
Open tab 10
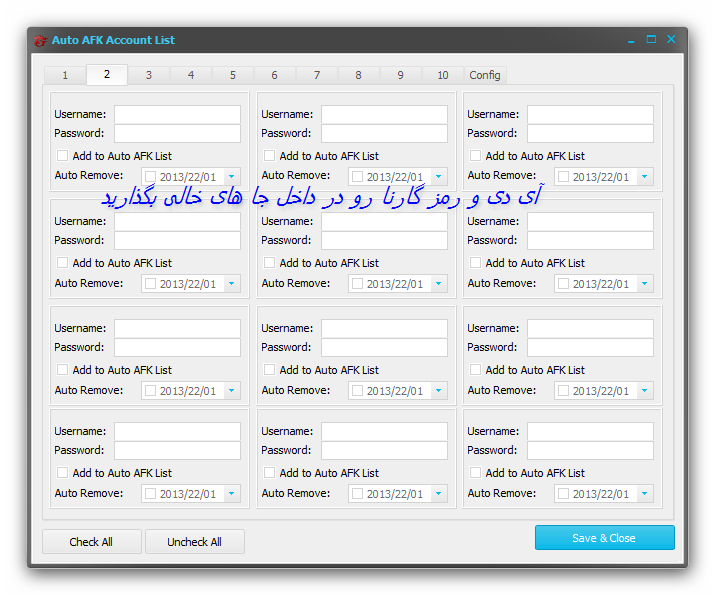point(442,75)
